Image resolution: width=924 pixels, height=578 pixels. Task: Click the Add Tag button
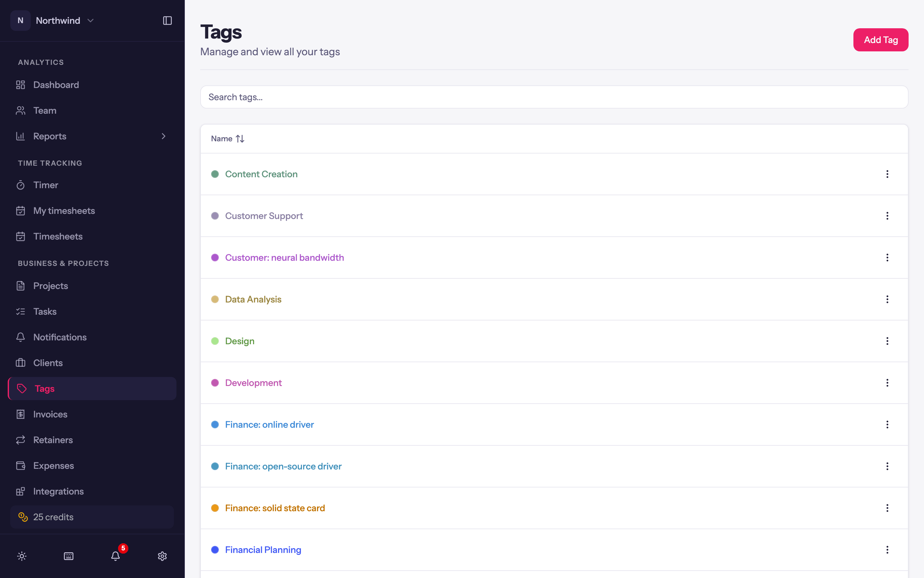(880, 40)
